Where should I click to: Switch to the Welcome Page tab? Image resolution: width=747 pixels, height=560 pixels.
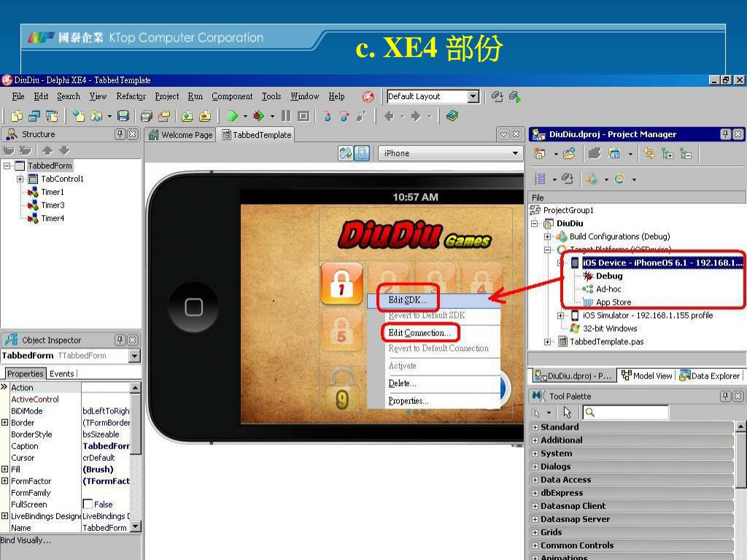181,135
